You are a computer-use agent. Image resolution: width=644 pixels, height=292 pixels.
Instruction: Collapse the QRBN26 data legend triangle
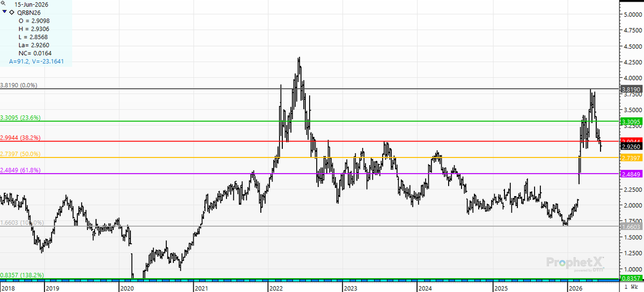click(x=4, y=11)
